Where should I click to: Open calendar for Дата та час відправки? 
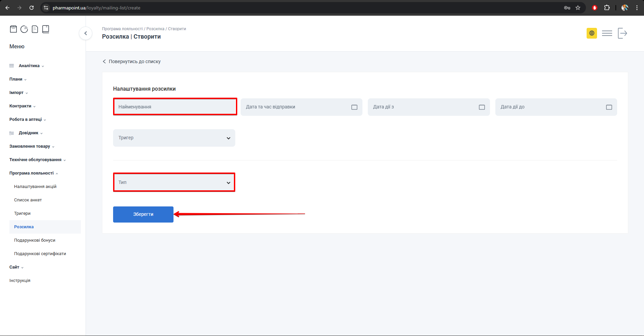click(x=354, y=107)
